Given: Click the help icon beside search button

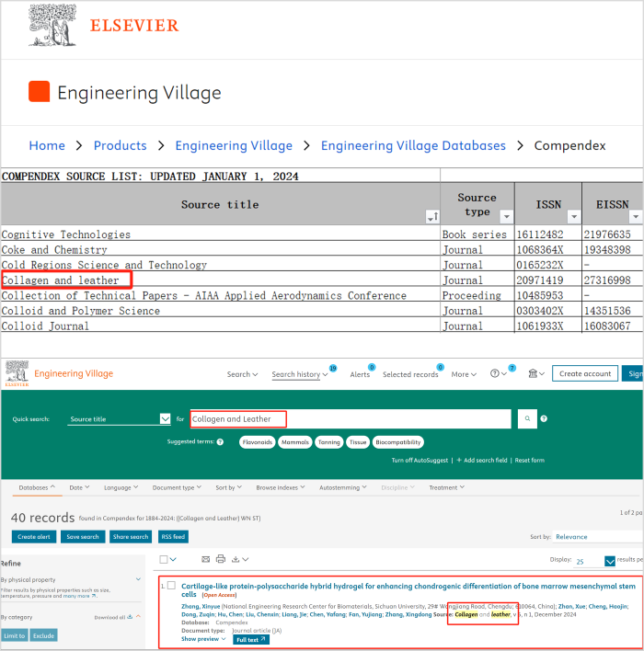Looking at the screenshot, I should click(544, 419).
